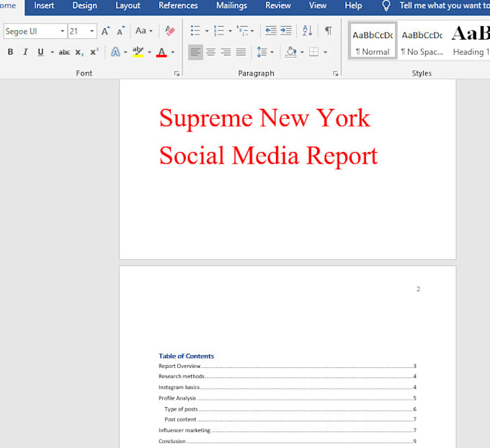Click the Table of Contents heading
This screenshot has width=490, height=448.
click(x=186, y=356)
